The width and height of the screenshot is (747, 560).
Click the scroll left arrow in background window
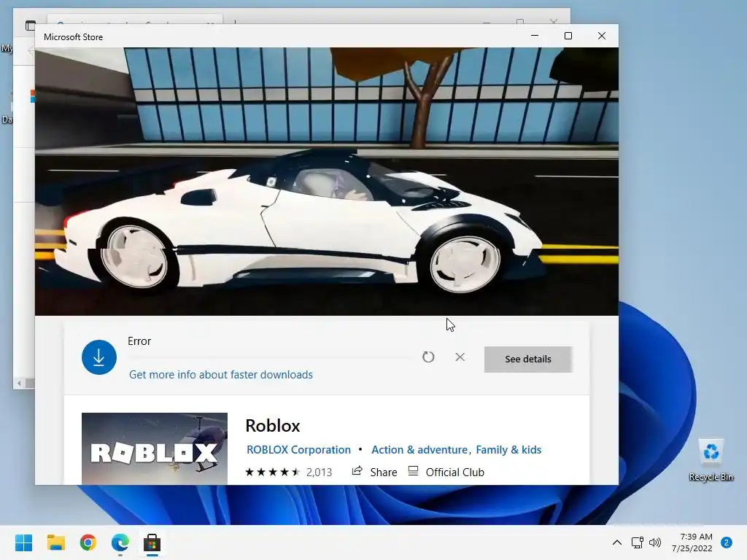[19, 383]
